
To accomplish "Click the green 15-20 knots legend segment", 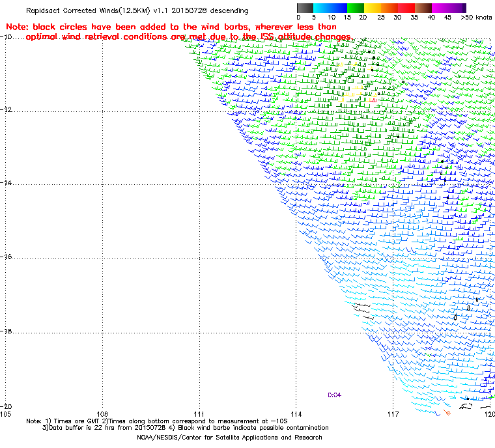I will 356,8.
